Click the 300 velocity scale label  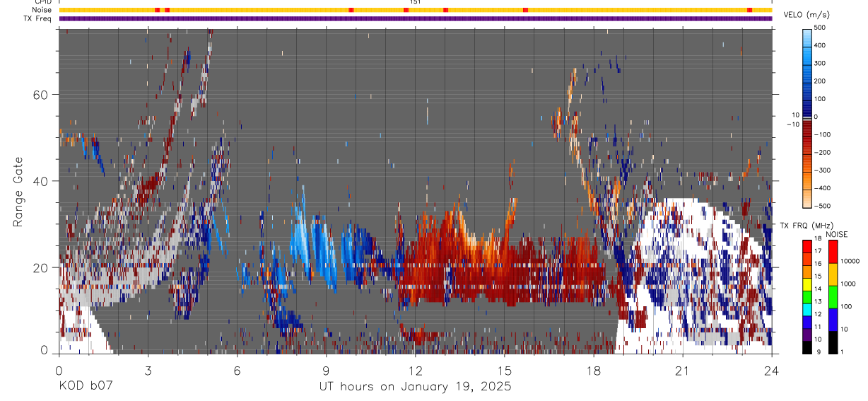click(821, 63)
